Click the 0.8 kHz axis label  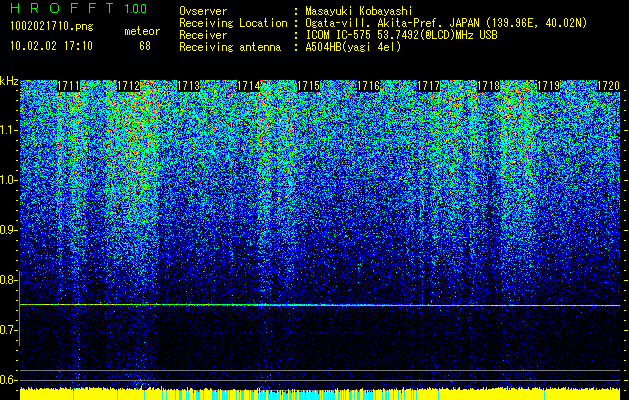click(8, 280)
